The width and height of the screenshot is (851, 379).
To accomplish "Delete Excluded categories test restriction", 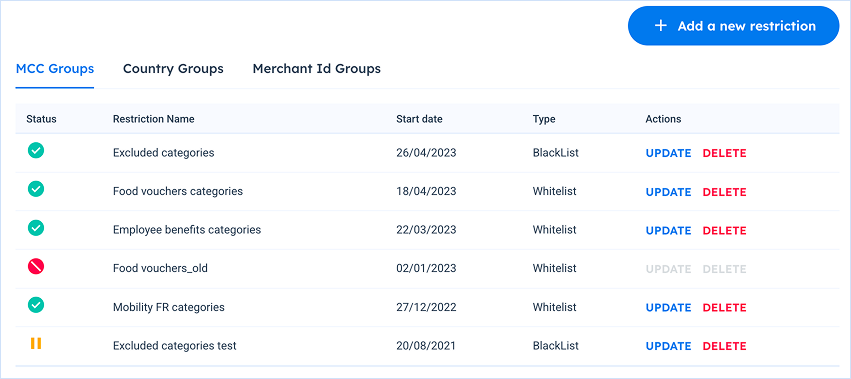I will 725,346.
